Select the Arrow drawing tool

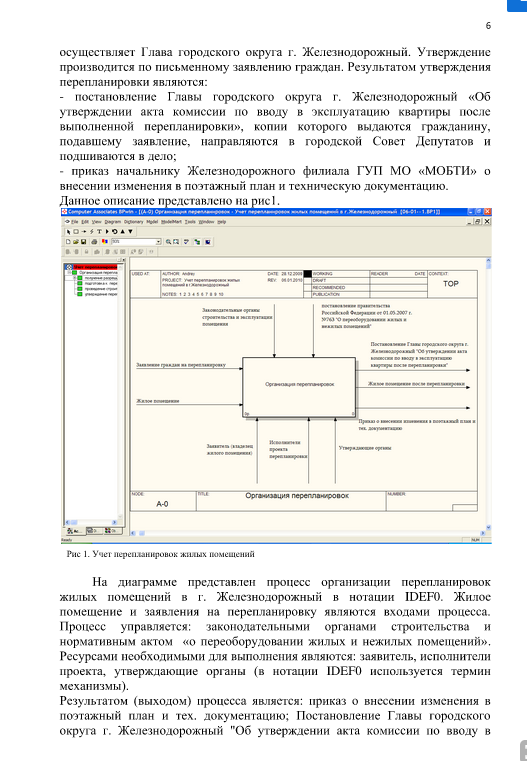(84, 232)
